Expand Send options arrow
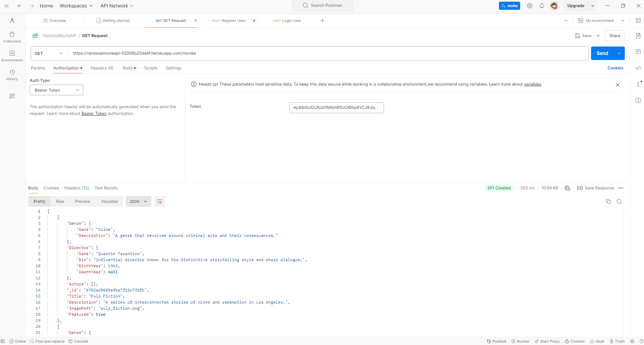Viewport: 644px width, 345px height. coord(619,53)
